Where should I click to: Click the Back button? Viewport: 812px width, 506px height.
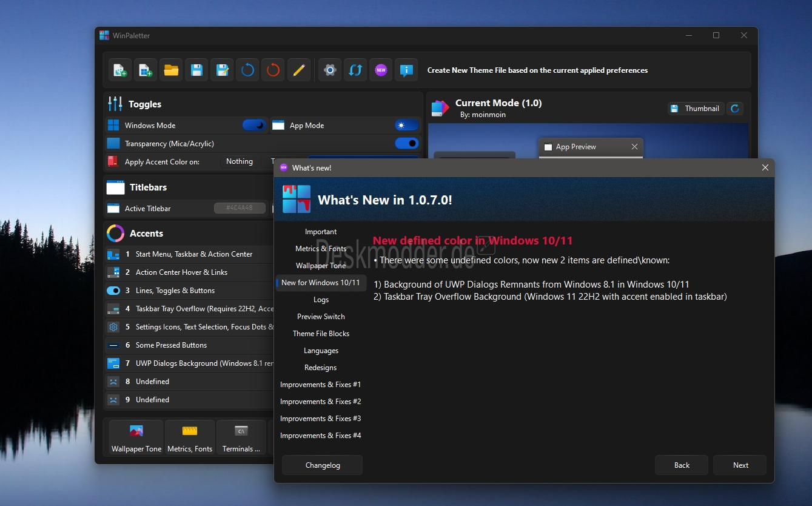(x=682, y=465)
